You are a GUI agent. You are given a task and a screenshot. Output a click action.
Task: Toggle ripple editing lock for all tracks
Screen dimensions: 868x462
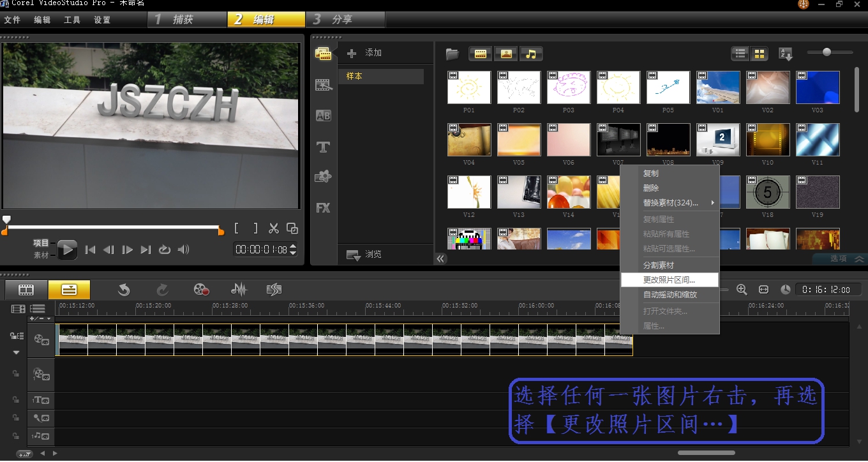coord(17,336)
